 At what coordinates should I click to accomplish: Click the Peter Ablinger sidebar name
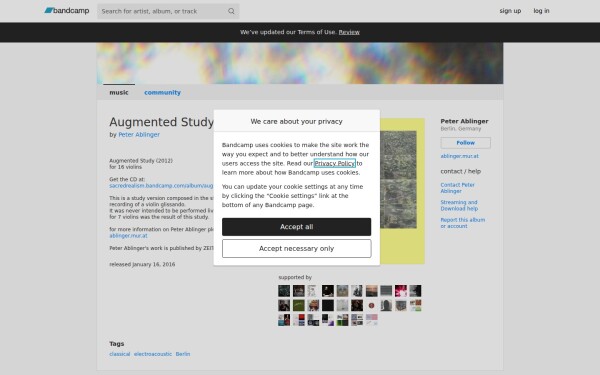(x=464, y=121)
